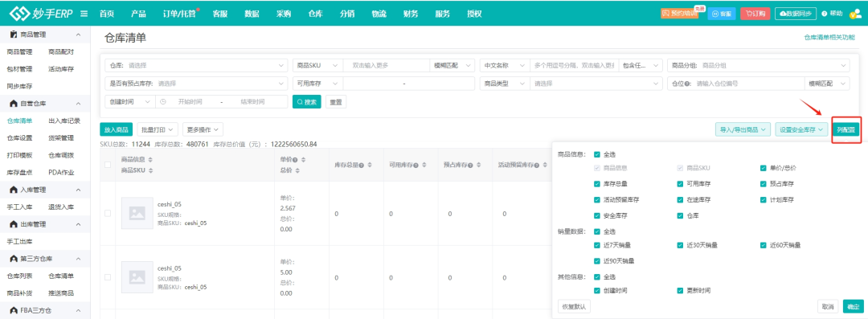The height and width of the screenshot is (319, 868).
Task: Click the 列配置 column config button
Action: tap(845, 129)
